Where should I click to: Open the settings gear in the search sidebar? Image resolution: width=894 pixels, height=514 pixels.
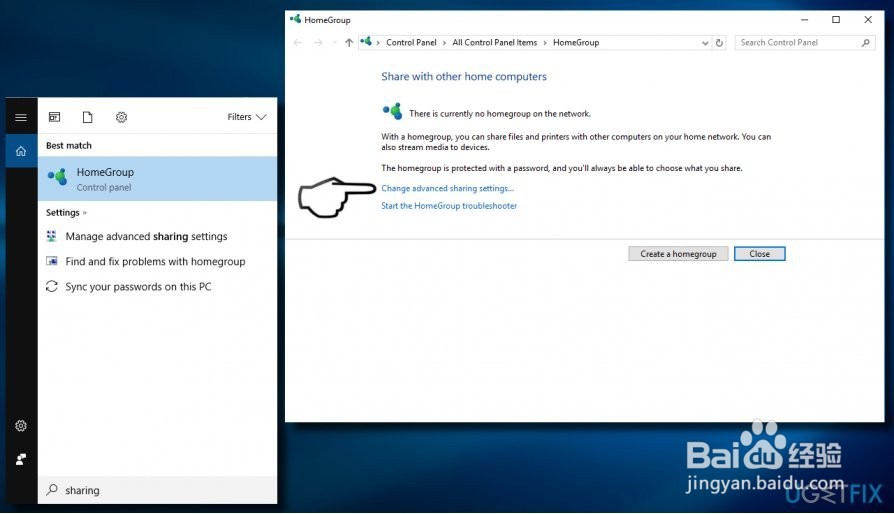(21, 426)
